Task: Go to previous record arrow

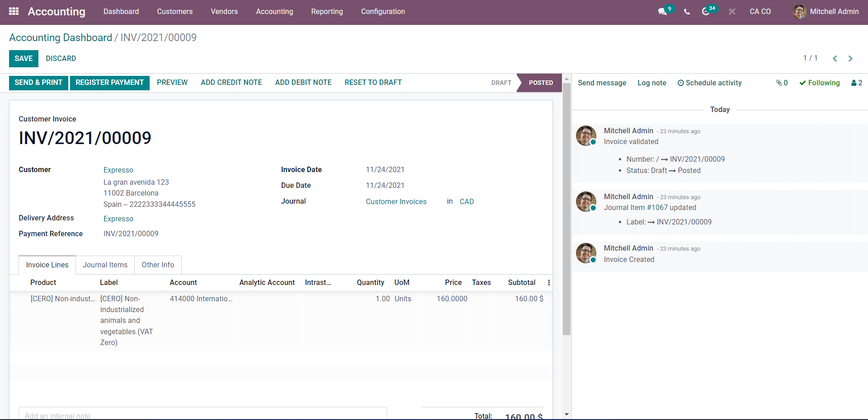Action: click(835, 59)
